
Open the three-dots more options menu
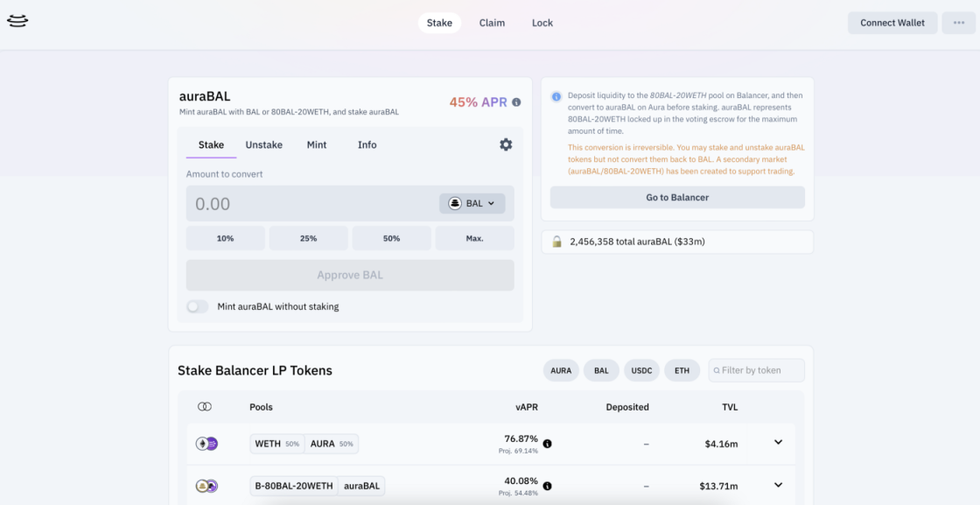coord(959,23)
